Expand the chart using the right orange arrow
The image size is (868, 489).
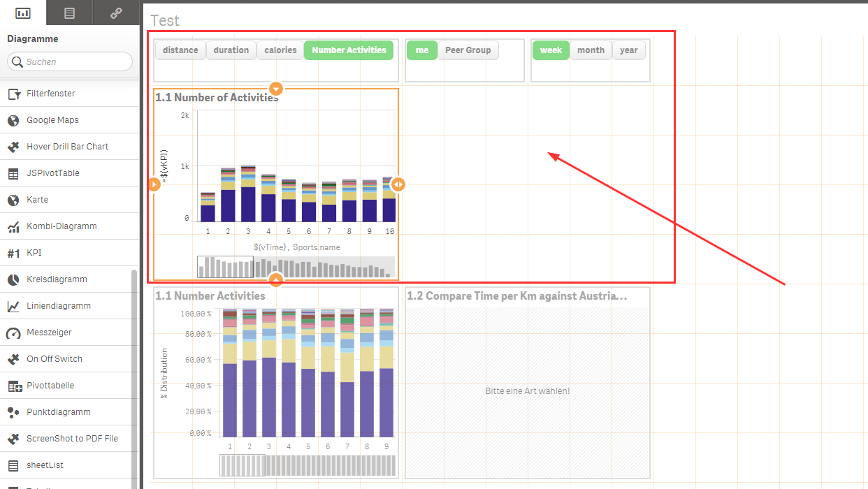coord(398,184)
